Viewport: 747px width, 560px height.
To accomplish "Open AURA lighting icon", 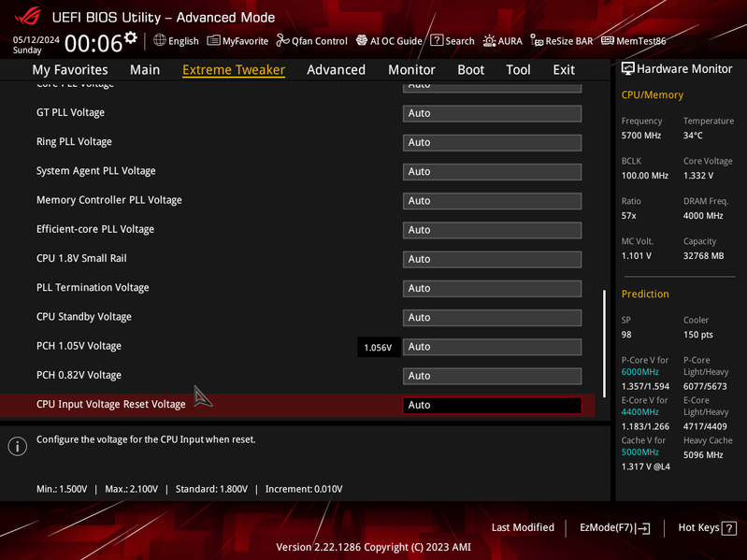I will [489, 41].
